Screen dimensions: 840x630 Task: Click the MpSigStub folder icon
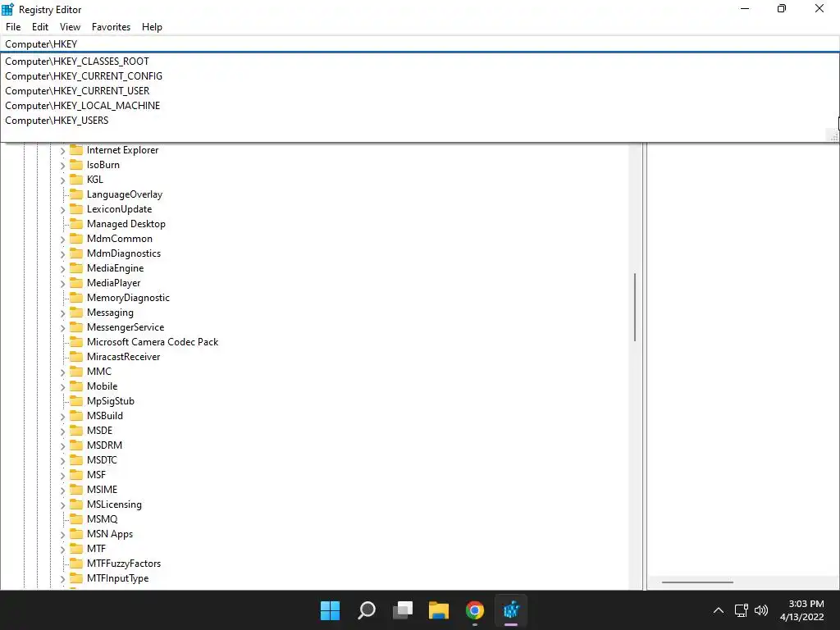click(x=76, y=400)
